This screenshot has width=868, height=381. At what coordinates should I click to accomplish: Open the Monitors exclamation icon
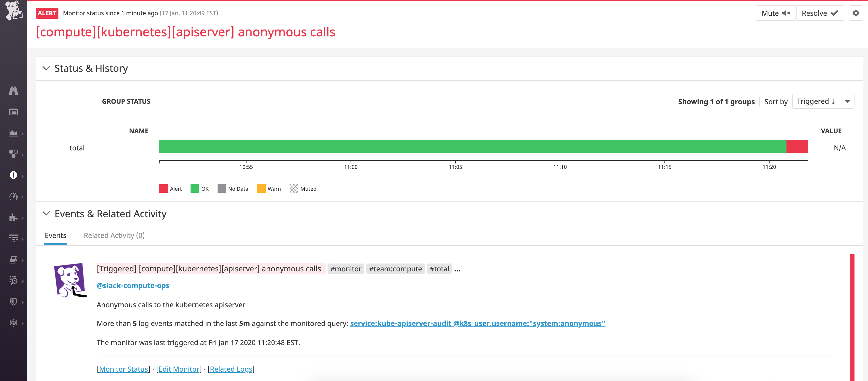14,175
